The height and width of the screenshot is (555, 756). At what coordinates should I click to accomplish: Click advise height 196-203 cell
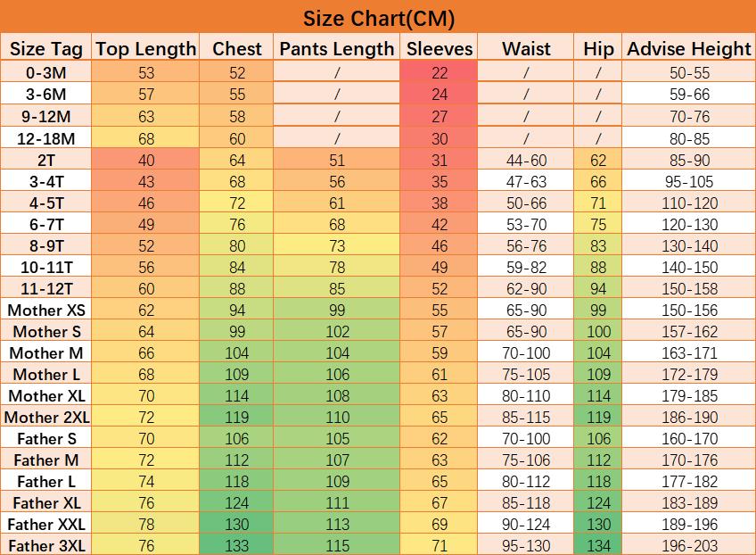[x=689, y=546]
